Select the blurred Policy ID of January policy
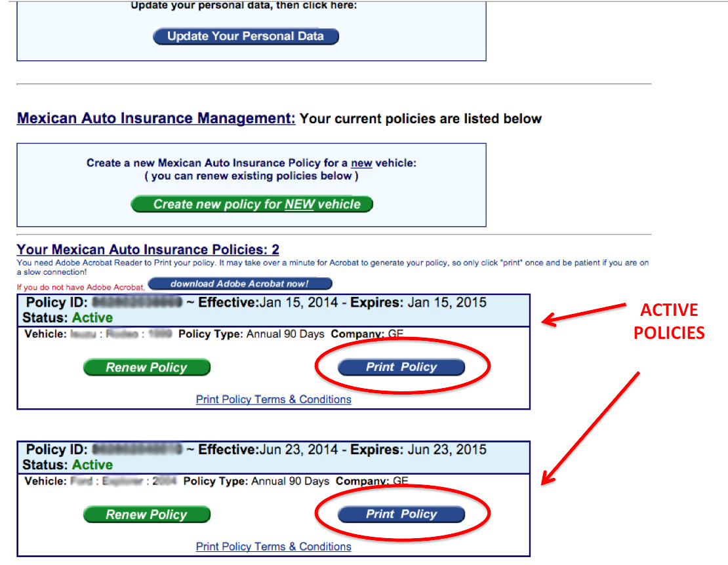 coord(136,303)
